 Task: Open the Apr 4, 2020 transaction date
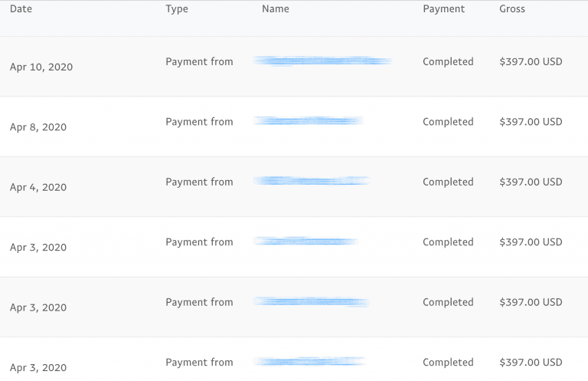(38, 188)
